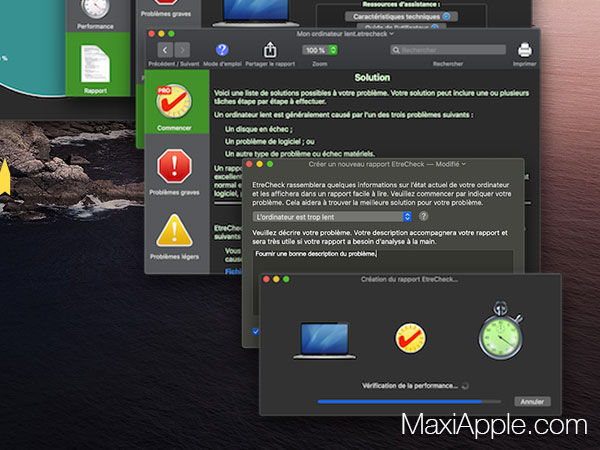
Task: Go to next page in report toolbar
Action: point(182,50)
